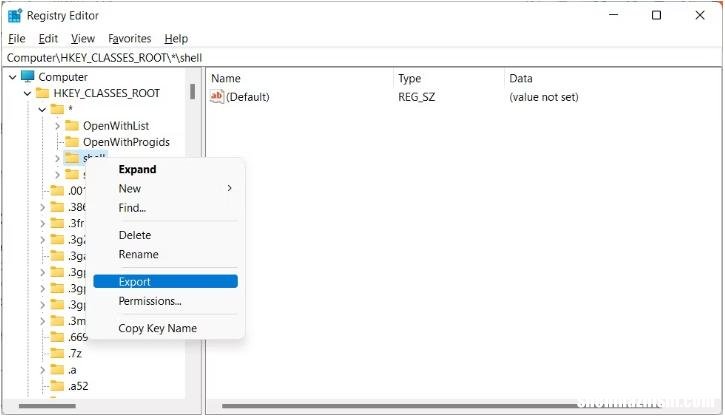The image size is (725, 416).
Task: Click the .7z folder icon
Action: (57, 353)
